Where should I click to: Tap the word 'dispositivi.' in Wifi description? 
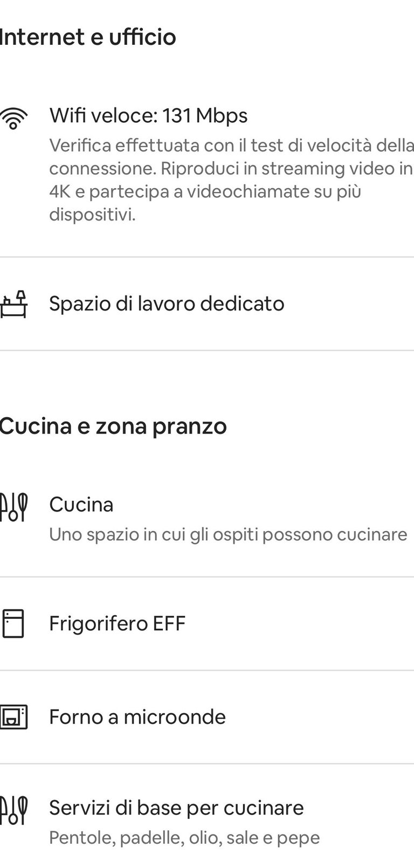(x=92, y=215)
